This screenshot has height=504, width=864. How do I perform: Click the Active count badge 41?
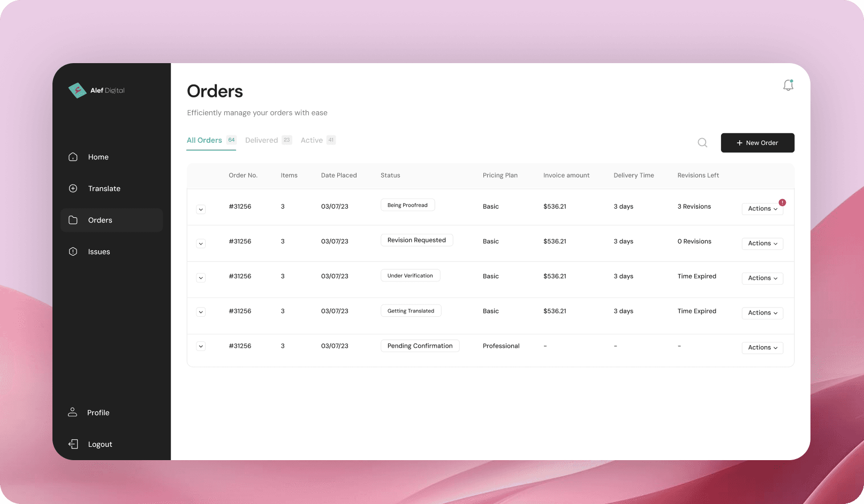(x=331, y=140)
